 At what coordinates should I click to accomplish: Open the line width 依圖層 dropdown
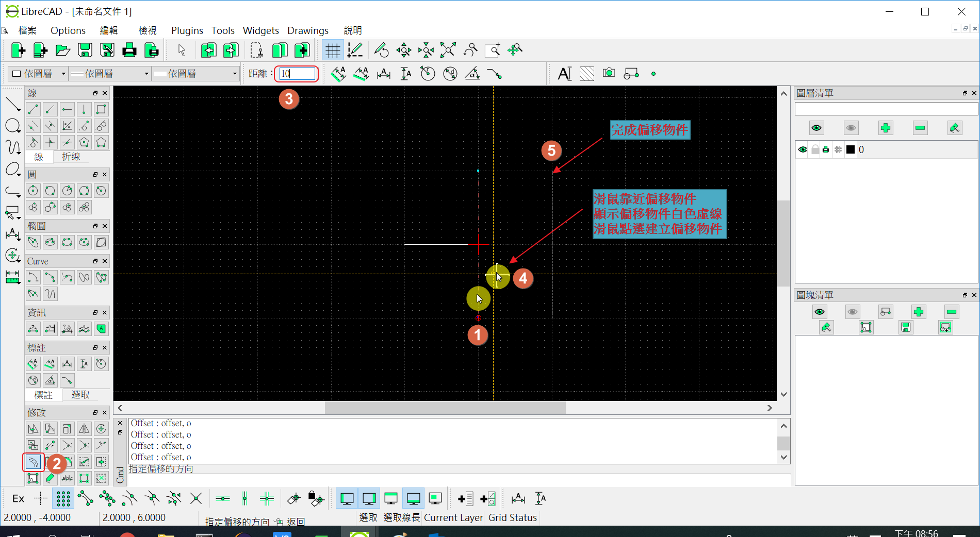coord(110,74)
